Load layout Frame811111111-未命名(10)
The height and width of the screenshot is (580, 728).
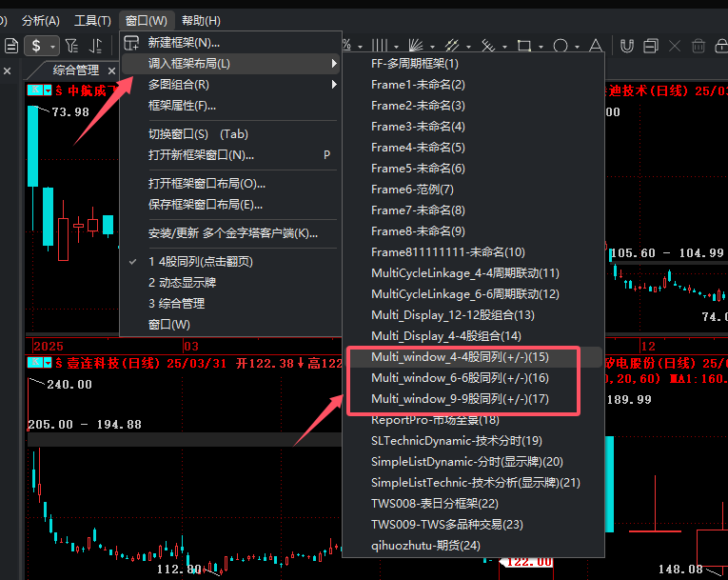pyautogui.click(x=474, y=252)
